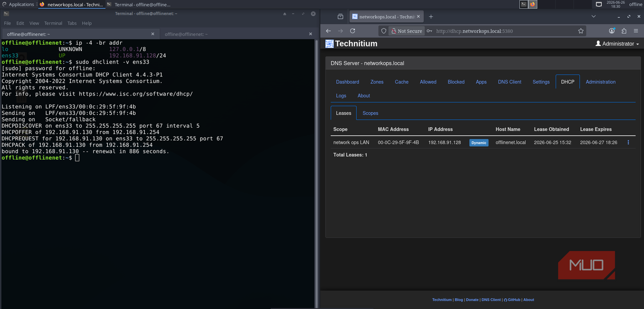Close the second terminal tab

[x=311, y=34]
